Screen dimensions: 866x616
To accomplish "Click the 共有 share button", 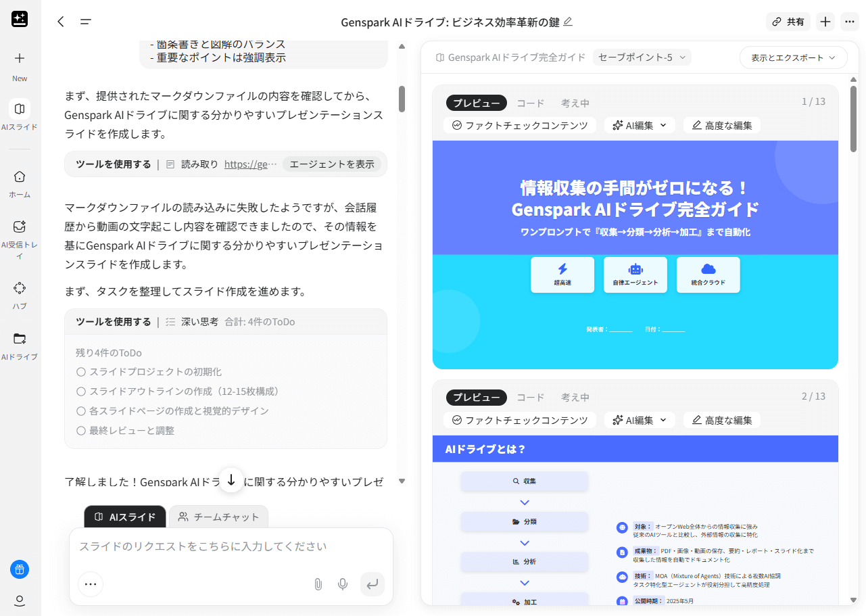I will coord(788,22).
